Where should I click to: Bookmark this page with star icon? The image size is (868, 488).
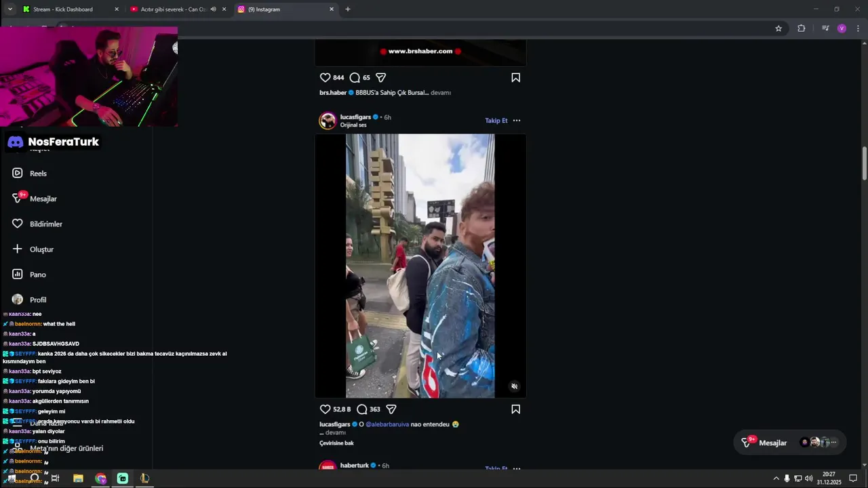[x=778, y=28]
